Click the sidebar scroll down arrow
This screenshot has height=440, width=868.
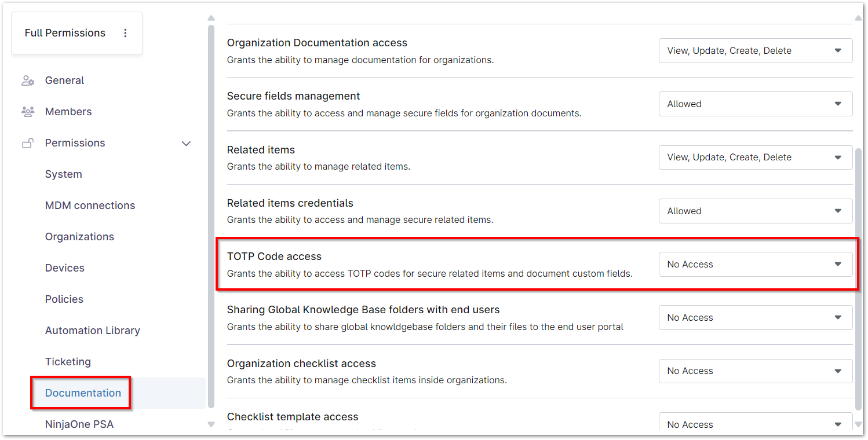[211, 424]
